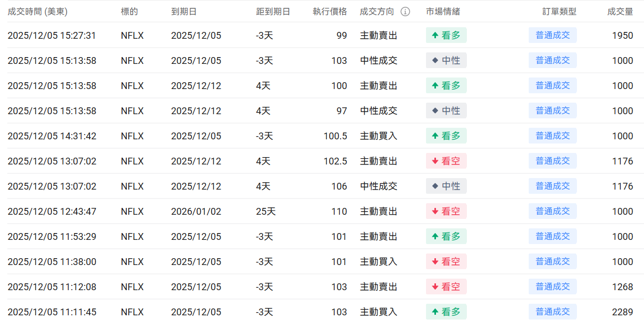Select the 看空 badge in the 12:43:47 row
Image resolution: width=644 pixels, height=320 pixels.
click(446, 211)
